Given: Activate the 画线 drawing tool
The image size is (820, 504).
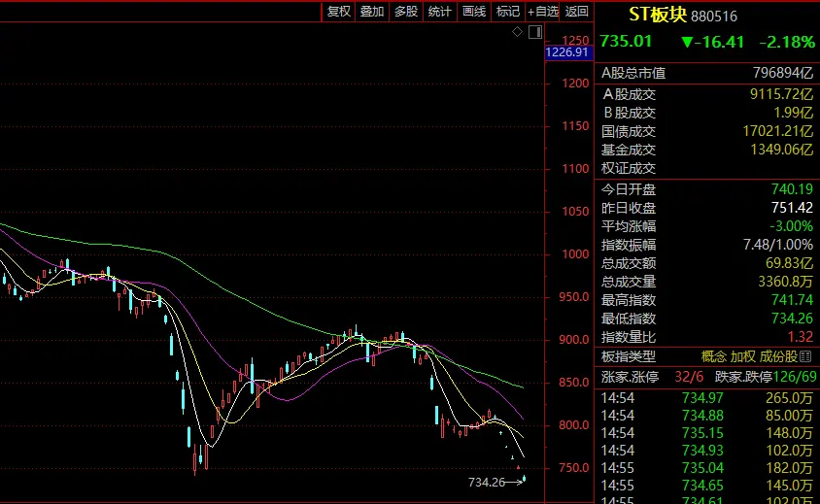Looking at the screenshot, I should coord(474,12).
